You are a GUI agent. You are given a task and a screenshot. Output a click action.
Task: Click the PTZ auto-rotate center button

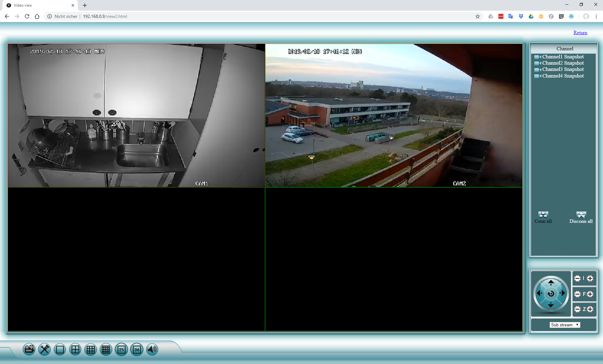click(551, 294)
